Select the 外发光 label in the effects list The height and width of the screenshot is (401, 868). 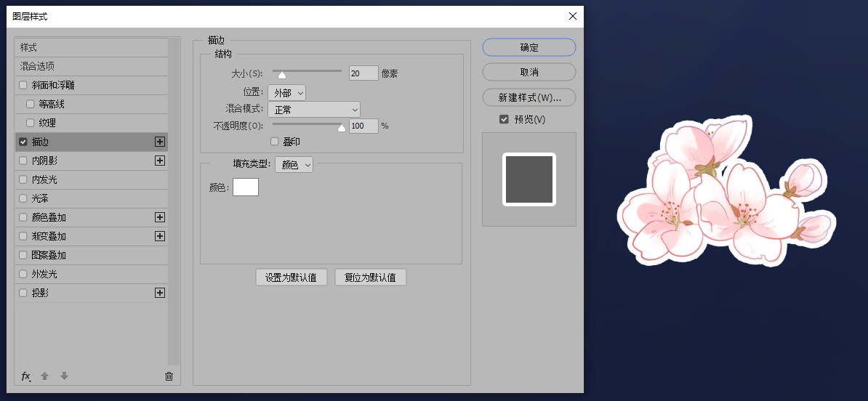point(44,274)
